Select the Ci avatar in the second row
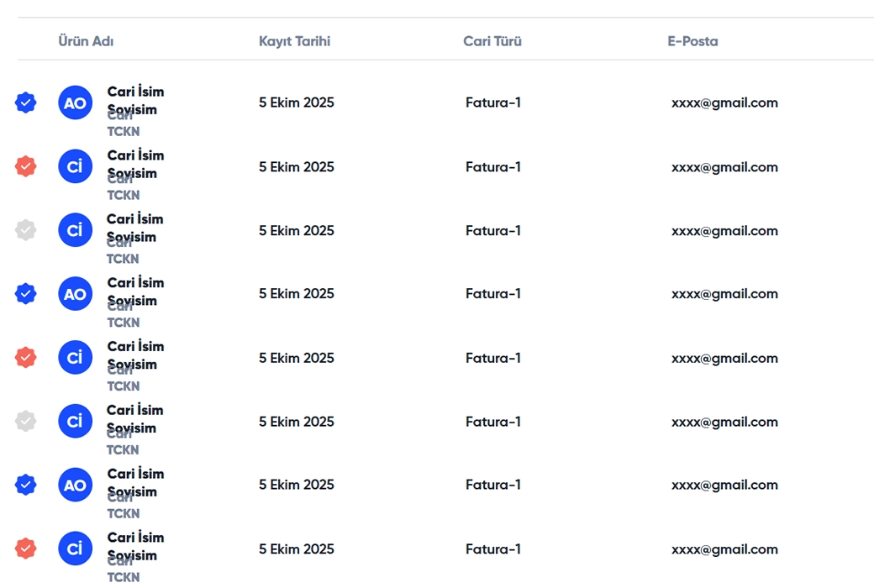This screenshot has height=588, width=874. [75, 166]
